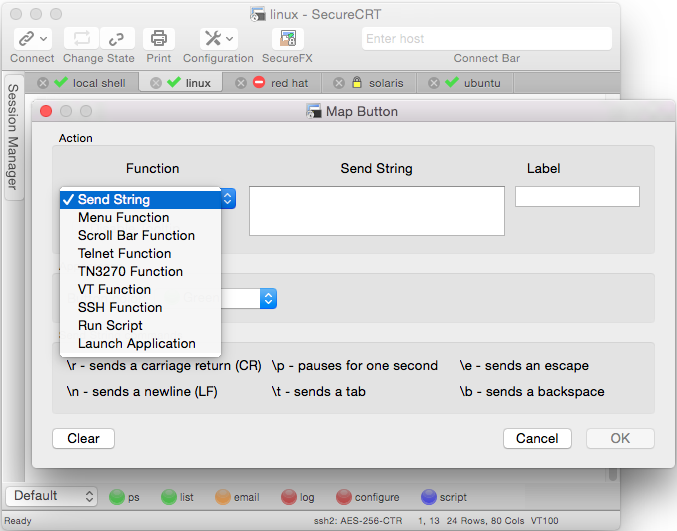Image resolution: width=677 pixels, height=531 pixels.
Task: Click the "VT100" status bar text
Action: tap(544, 521)
